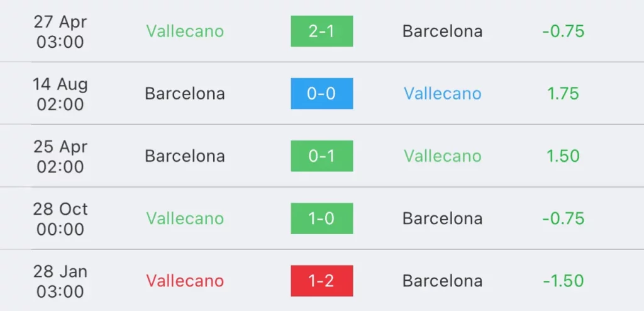Open the blue 0-0 score badge
This screenshot has width=644, height=311.
pyautogui.click(x=321, y=93)
